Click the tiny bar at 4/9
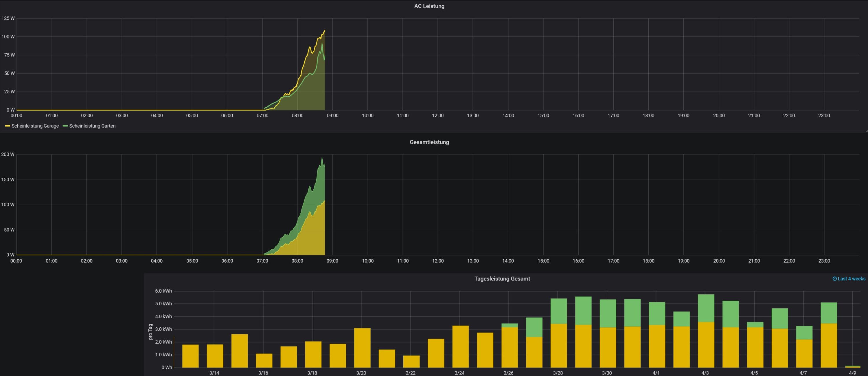The height and width of the screenshot is (376, 868). click(852, 366)
